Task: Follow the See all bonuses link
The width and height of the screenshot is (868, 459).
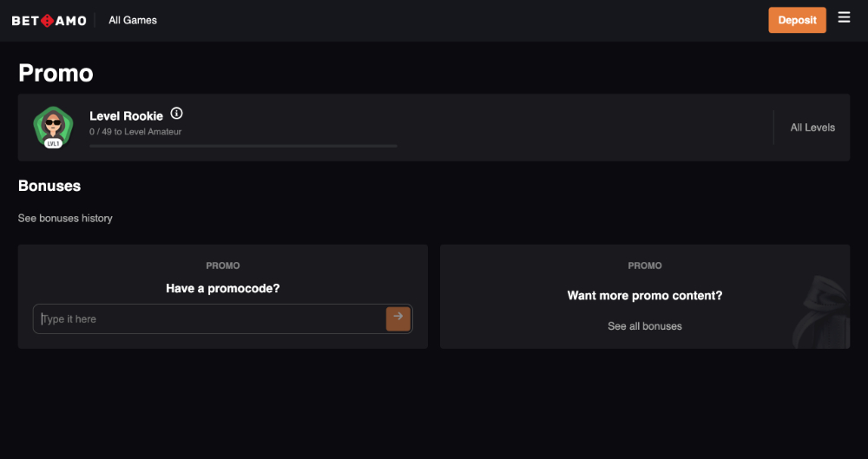Action: 645,326
